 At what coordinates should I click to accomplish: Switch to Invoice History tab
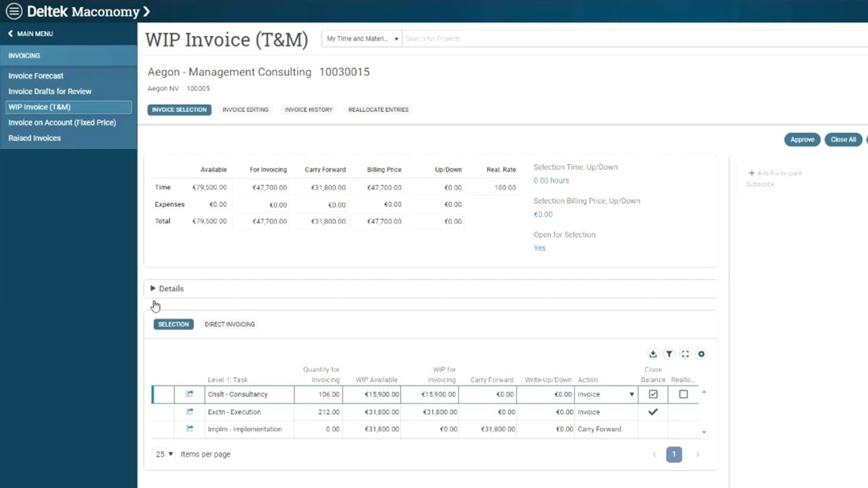tap(309, 110)
